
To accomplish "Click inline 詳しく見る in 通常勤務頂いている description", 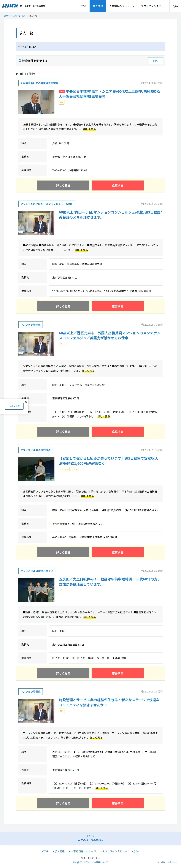I will click(87, 496).
